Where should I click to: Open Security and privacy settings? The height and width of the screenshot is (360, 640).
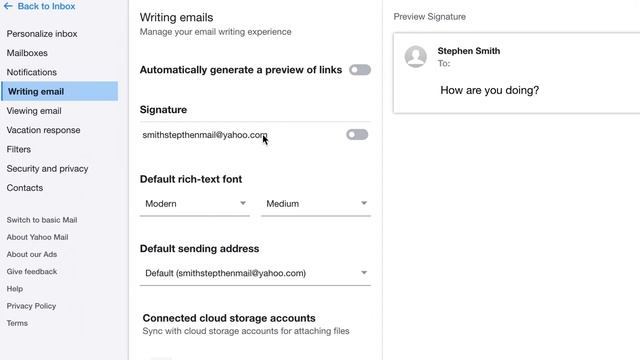pyautogui.click(x=47, y=169)
